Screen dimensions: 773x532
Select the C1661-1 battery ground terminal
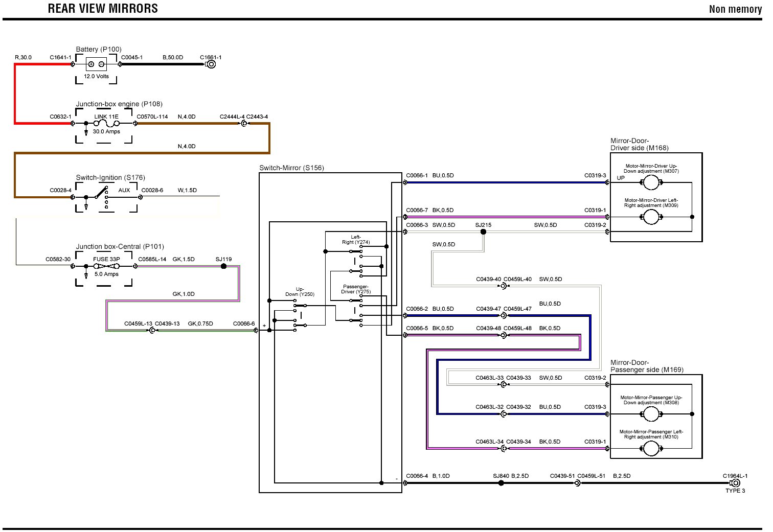pyautogui.click(x=210, y=64)
